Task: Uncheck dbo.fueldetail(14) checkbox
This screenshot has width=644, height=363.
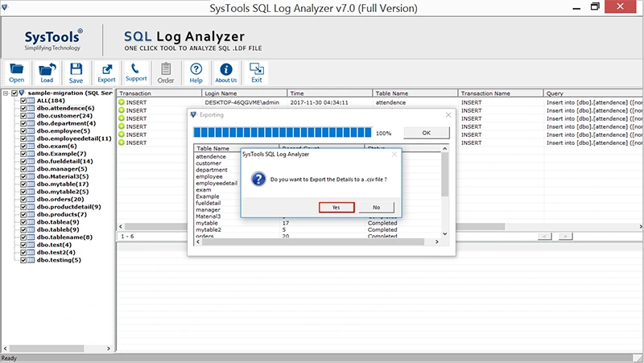Action: pos(23,162)
